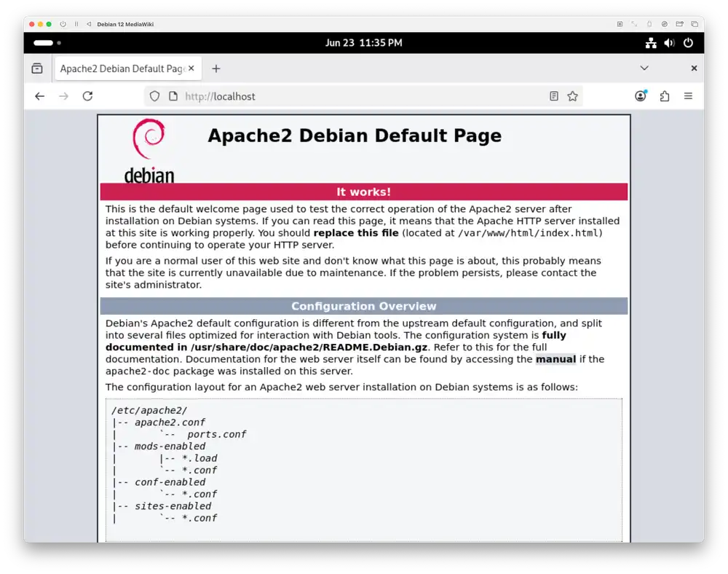Click the VM power button in title bar
Viewport: 728px width, 574px height.
pos(63,24)
